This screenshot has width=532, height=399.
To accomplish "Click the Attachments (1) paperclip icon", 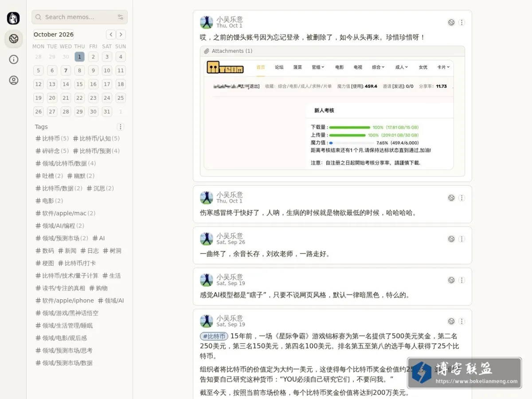I will click(x=207, y=51).
